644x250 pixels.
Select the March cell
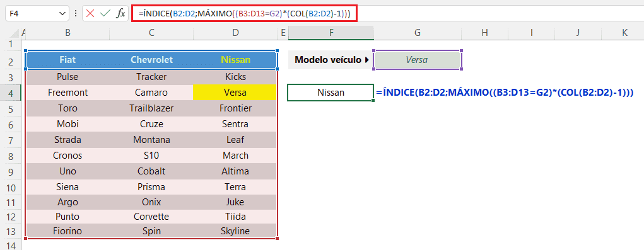[x=235, y=156]
